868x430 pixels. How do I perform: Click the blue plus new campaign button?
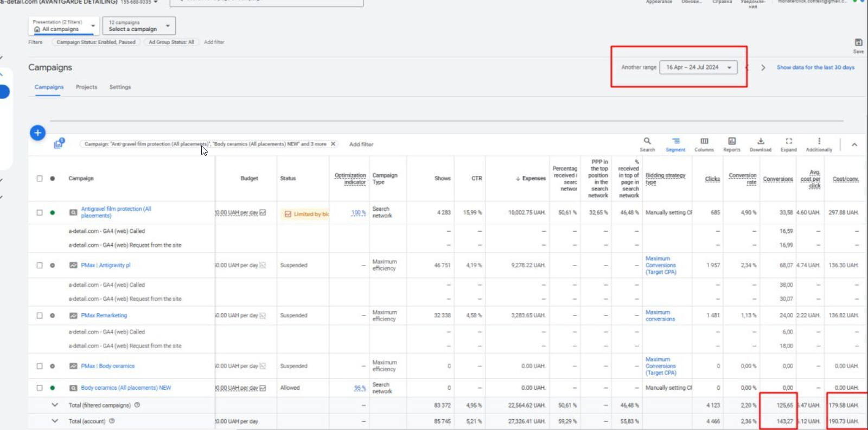37,132
